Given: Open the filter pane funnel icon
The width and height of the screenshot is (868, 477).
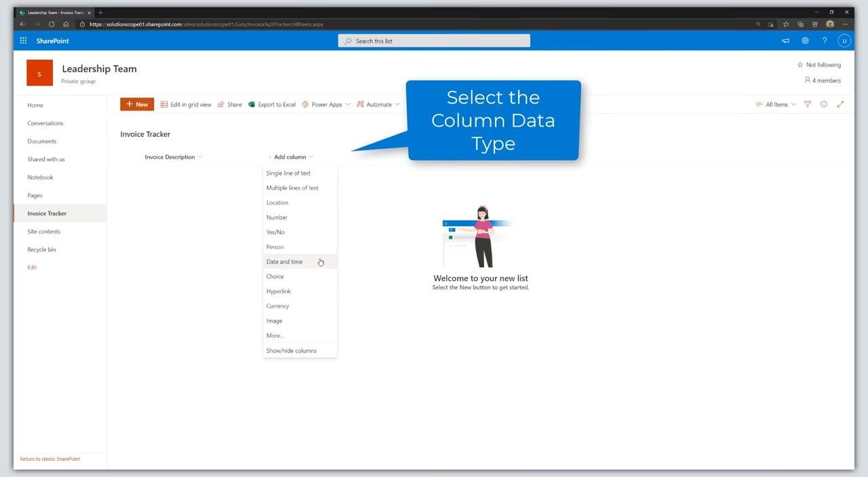Looking at the screenshot, I should point(808,104).
